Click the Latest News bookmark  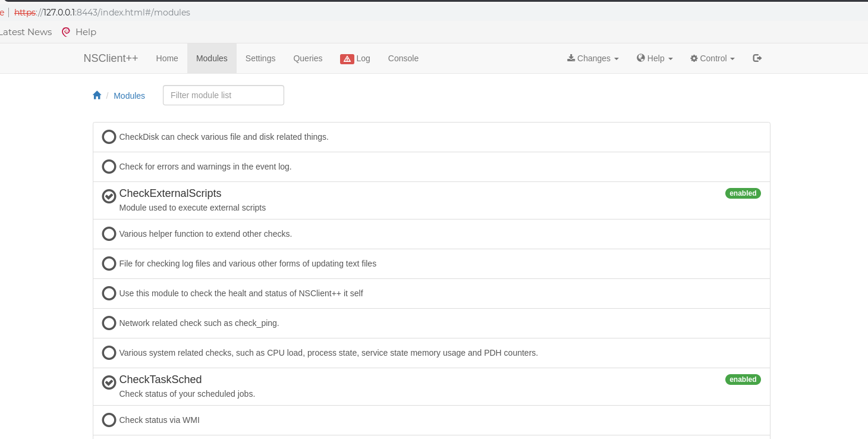[x=26, y=32]
